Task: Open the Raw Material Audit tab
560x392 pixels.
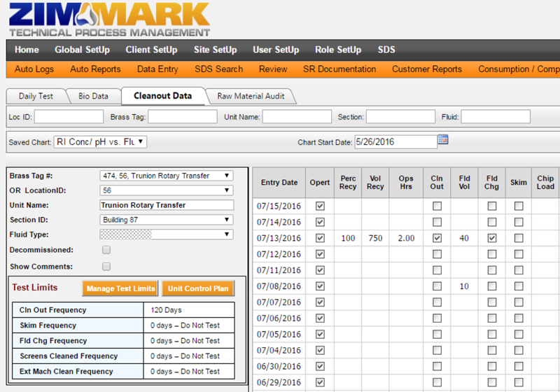Action: coord(251,96)
